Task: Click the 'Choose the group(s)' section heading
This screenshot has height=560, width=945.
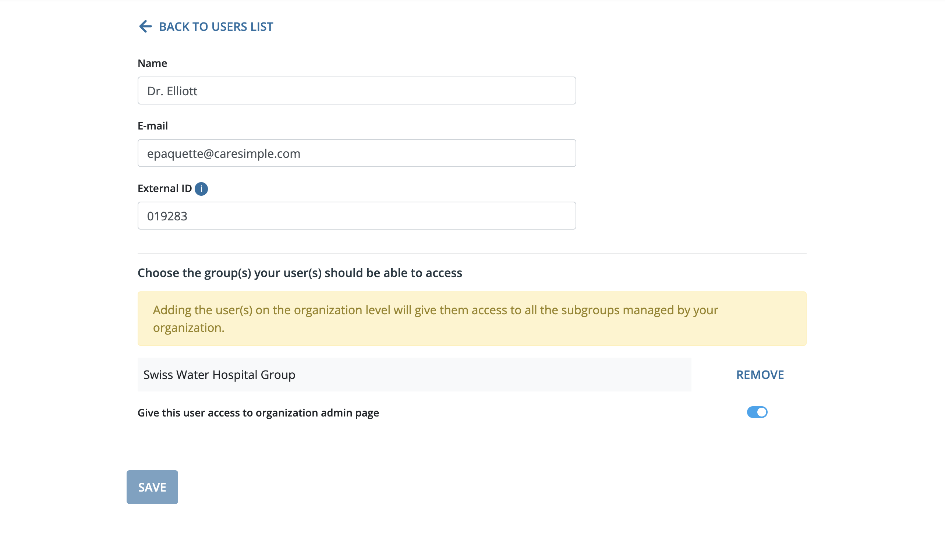Action: pyautogui.click(x=300, y=273)
